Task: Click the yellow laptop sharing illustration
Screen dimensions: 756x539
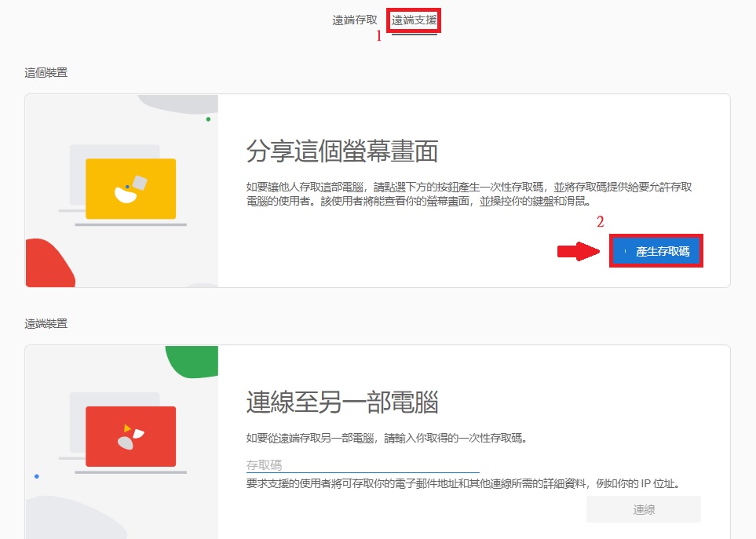Action: [130, 188]
